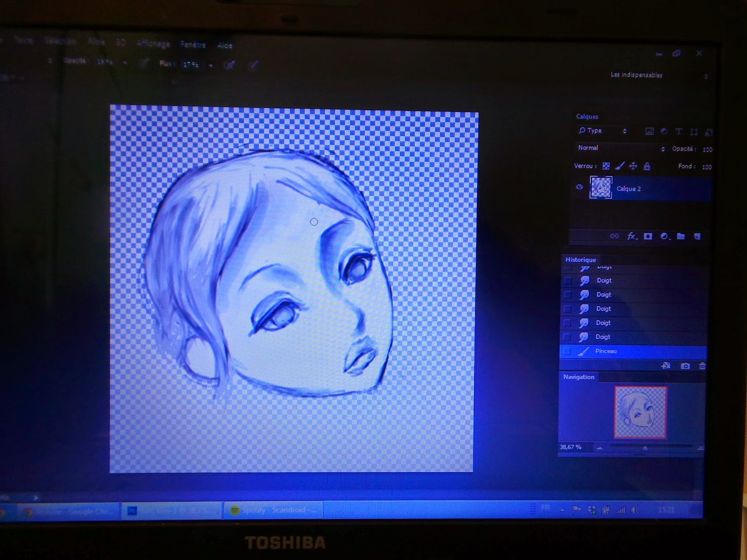Open the Fenêtre menu
Screen dimensions: 747x560
click(x=193, y=45)
